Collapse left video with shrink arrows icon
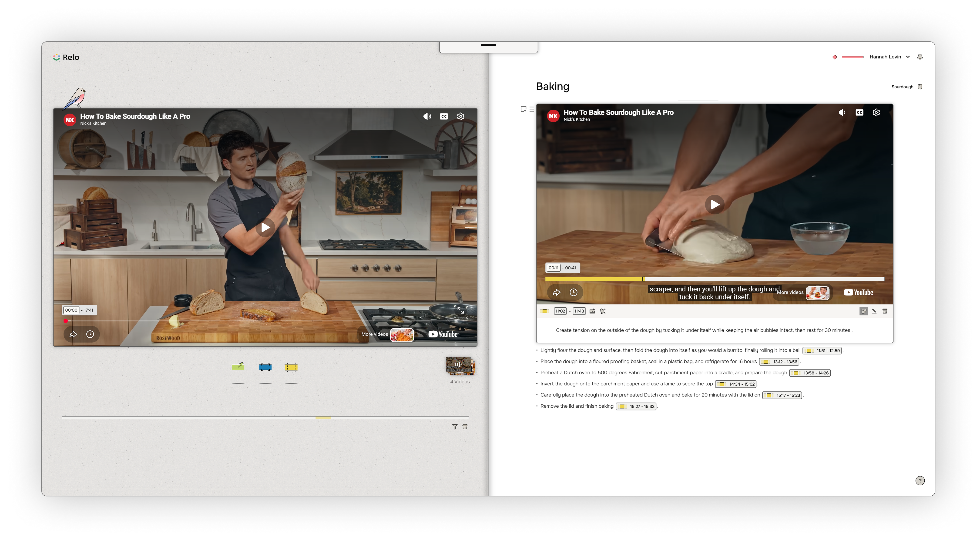 point(460,310)
